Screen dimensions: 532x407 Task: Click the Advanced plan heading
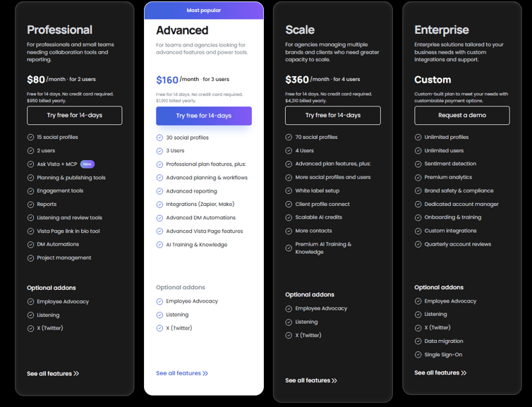point(182,30)
